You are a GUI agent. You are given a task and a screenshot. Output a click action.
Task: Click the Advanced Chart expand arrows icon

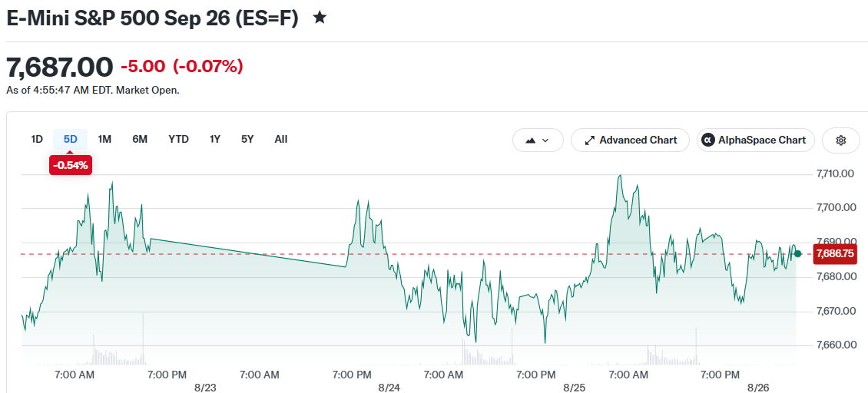pyautogui.click(x=590, y=140)
